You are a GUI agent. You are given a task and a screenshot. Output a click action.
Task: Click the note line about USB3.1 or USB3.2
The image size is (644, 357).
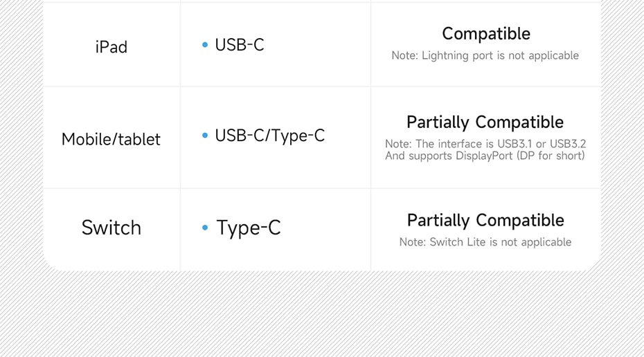tap(485, 144)
